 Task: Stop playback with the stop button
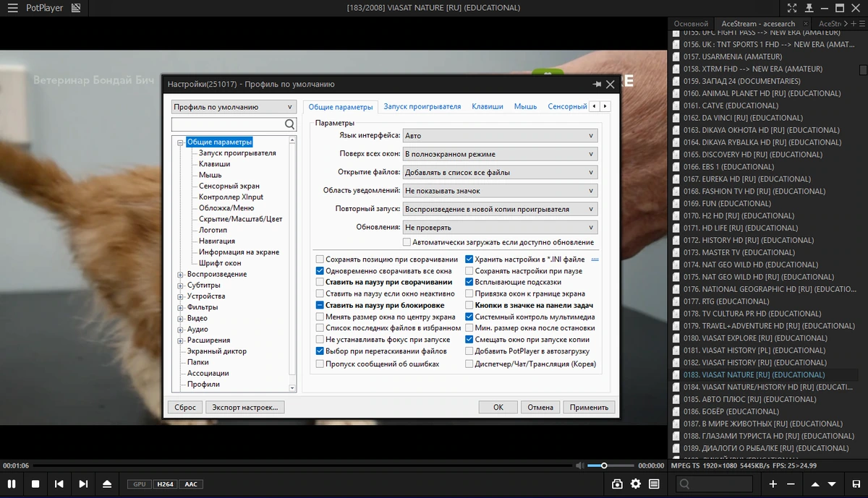point(35,484)
